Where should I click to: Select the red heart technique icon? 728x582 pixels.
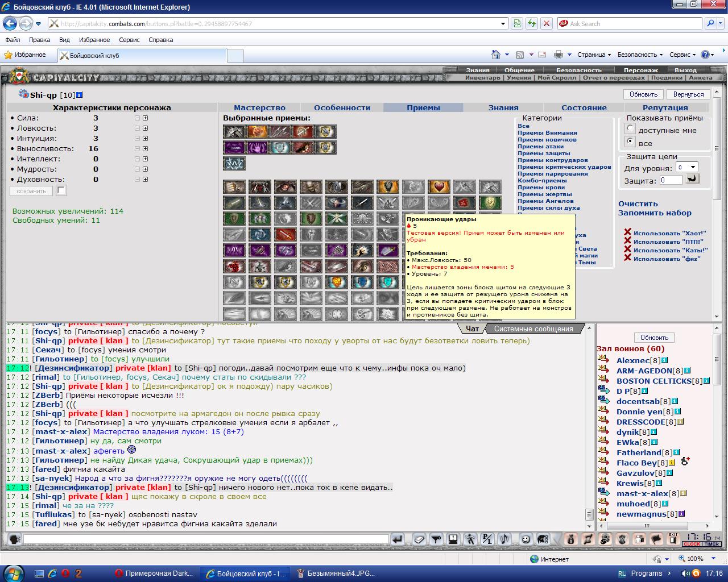(x=439, y=186)
